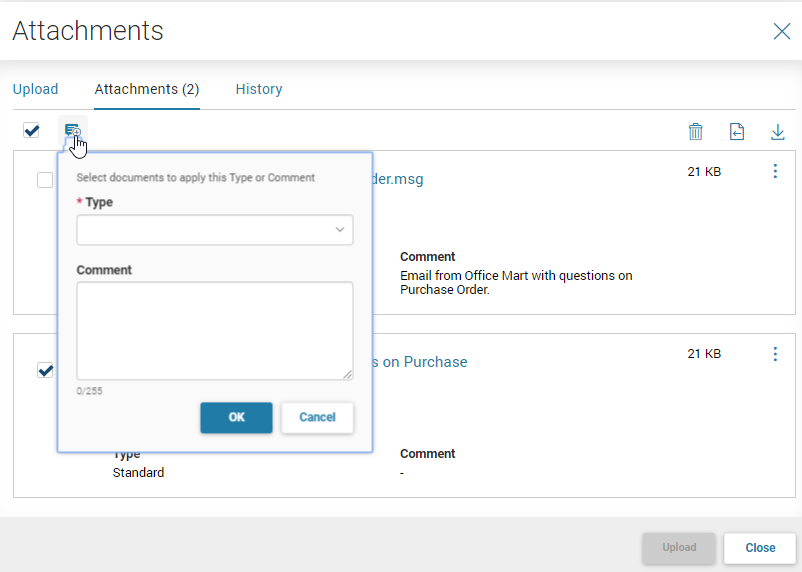Check the first attachment's checkbox
The height and width of the screenshot is (572, 802).
point(45,180)
